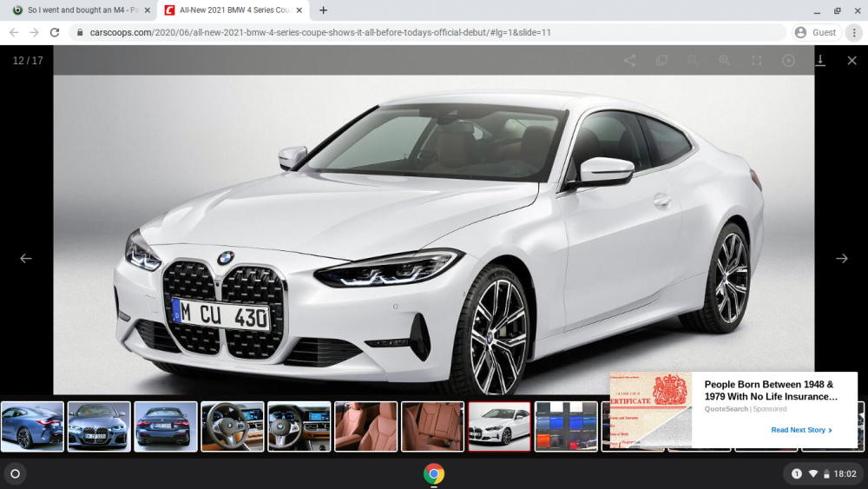The height and width of the screenshot is (489, 868).
Task: Reload the carscoops page
Action: coord(54,33)
